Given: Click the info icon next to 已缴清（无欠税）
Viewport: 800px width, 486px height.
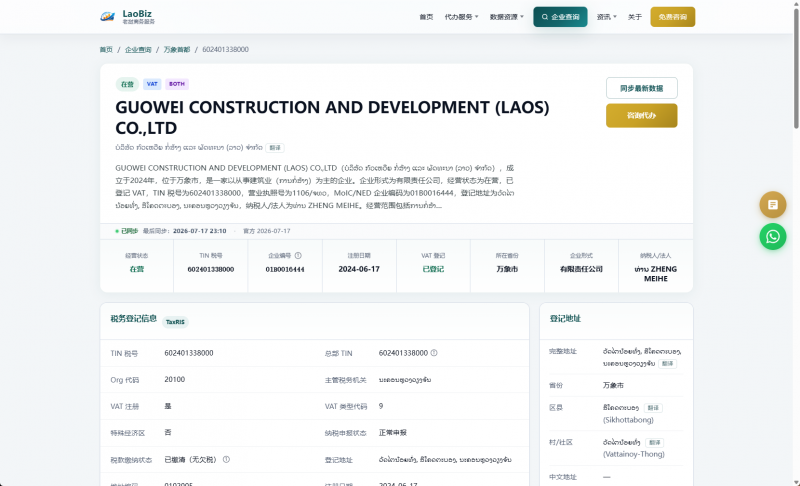Looking at the screenshot, I should click(x=226, y=459).
